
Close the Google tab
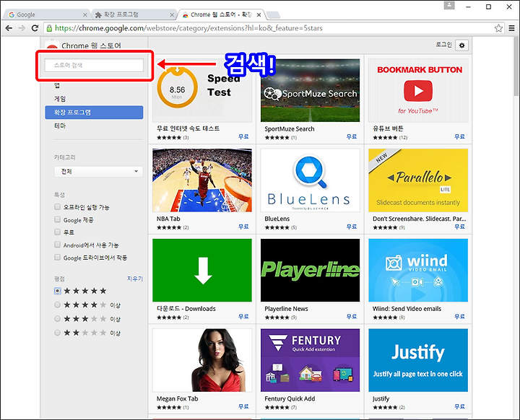(85, 15)
